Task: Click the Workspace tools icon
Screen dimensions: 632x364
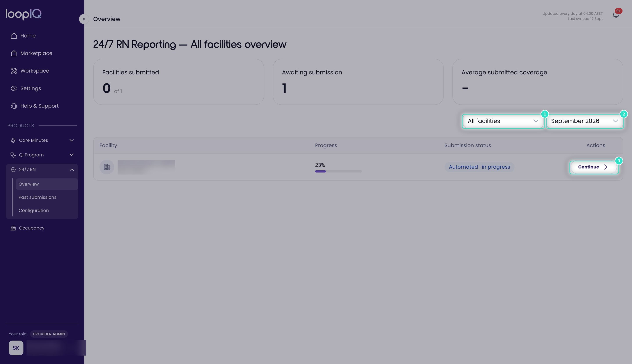Action: pyautogui.click(x=14, y=71)
